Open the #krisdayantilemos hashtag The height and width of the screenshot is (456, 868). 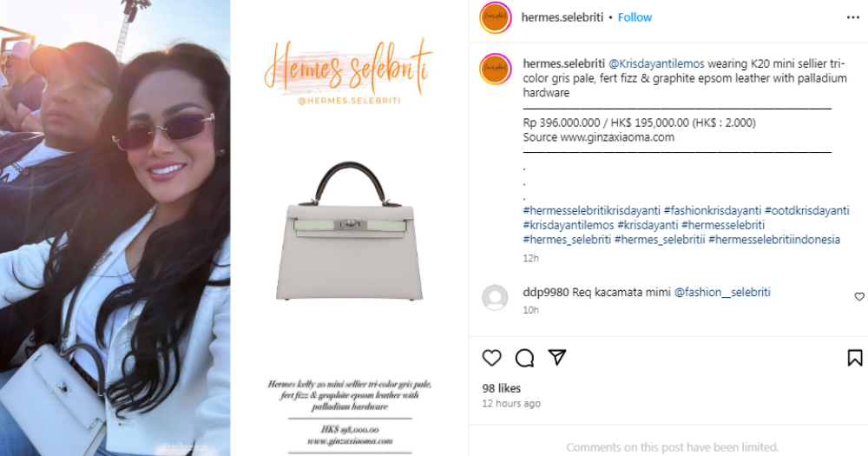pos(569,225)
